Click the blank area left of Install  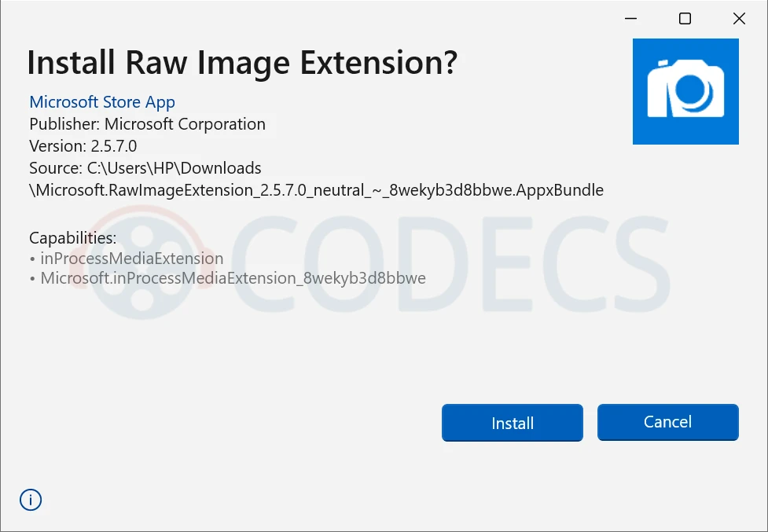tap(236, 423)
